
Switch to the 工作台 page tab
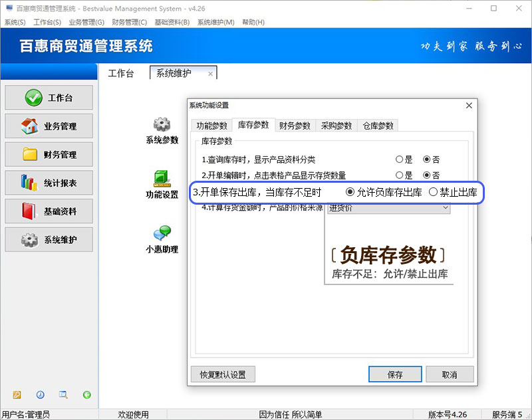coord(121,73)
